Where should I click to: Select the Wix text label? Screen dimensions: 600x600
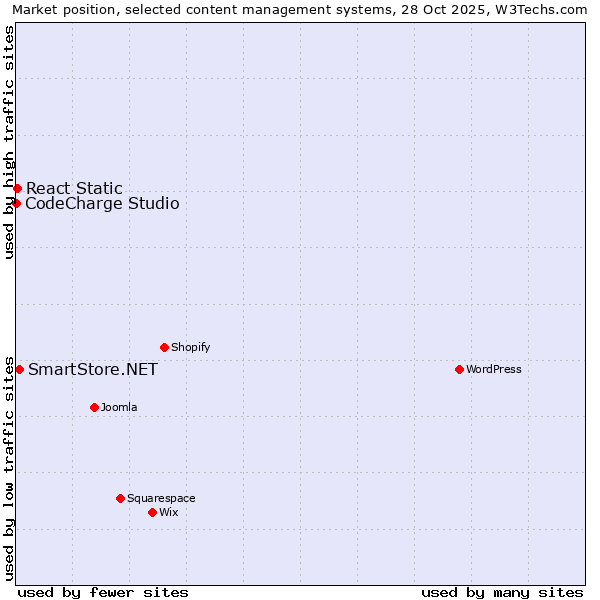168,513
